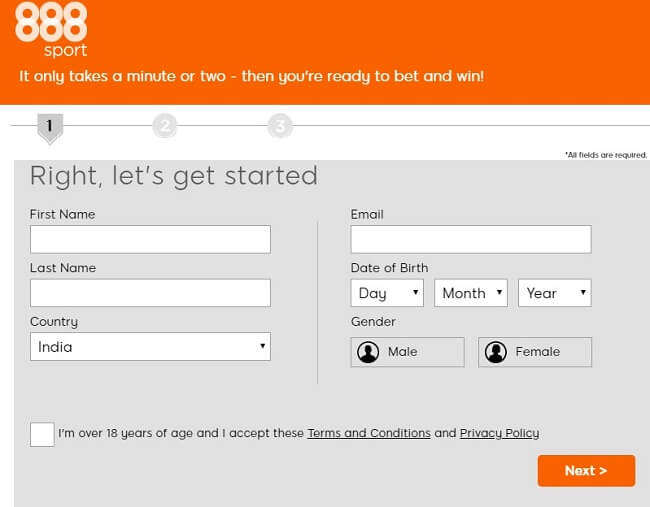Select Female gender option
Viewport: 650px width, 507px height.
pyautogui.click(x=535, y=352)
